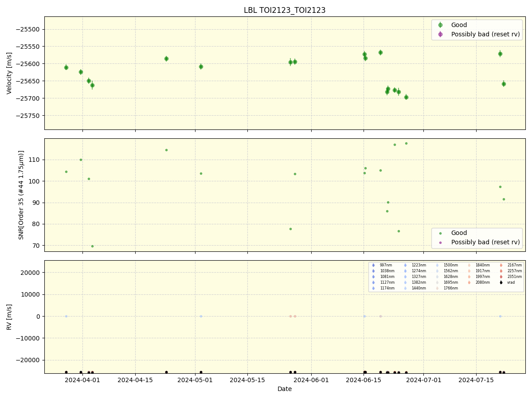Select the 997nm wavelength marker icon

coord(373,266)
